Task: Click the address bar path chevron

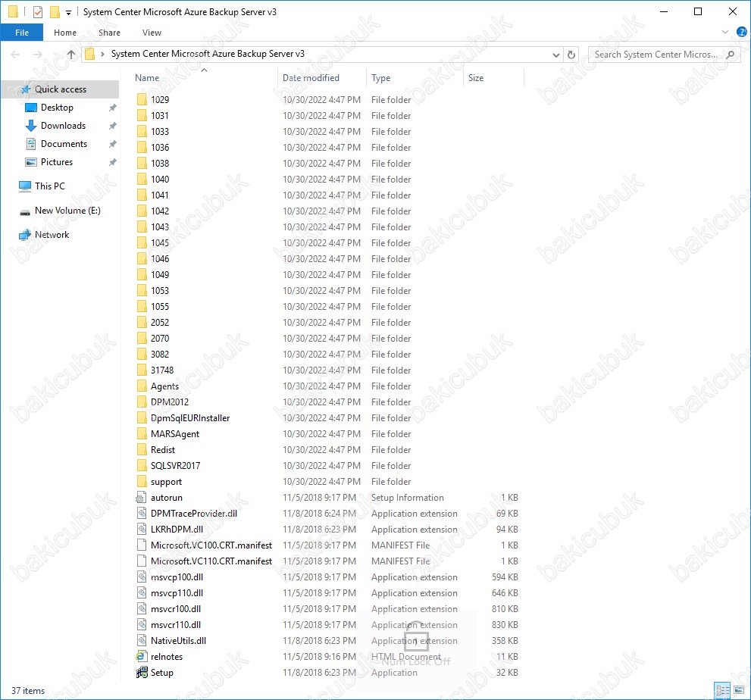Action: (x=102, y=54)
